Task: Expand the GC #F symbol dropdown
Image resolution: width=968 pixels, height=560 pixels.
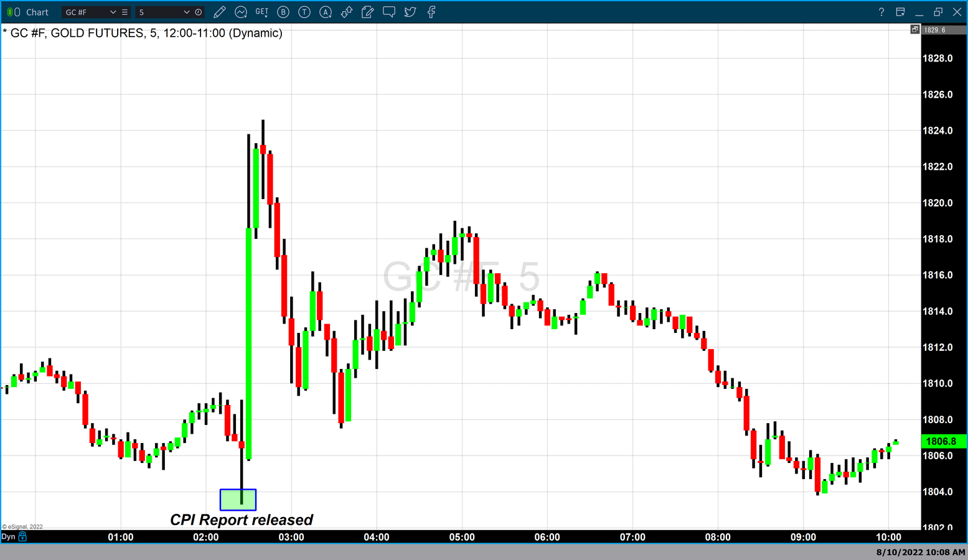Action: tap(113, 12)
